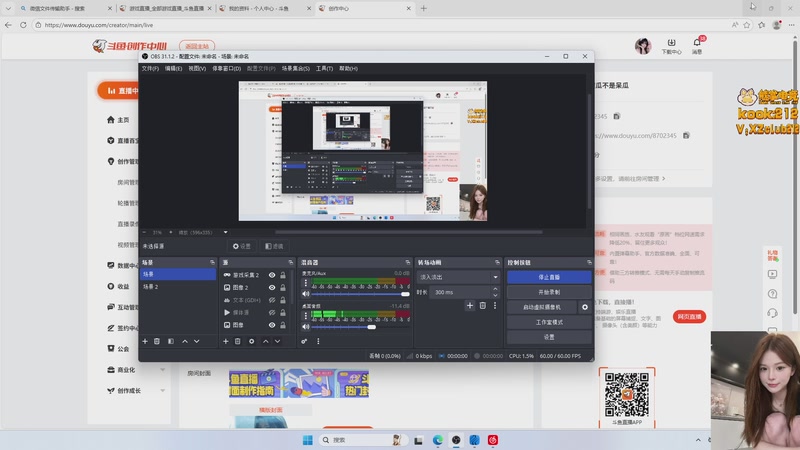Click 开始录制 button in OBS controls

point(549,292)
